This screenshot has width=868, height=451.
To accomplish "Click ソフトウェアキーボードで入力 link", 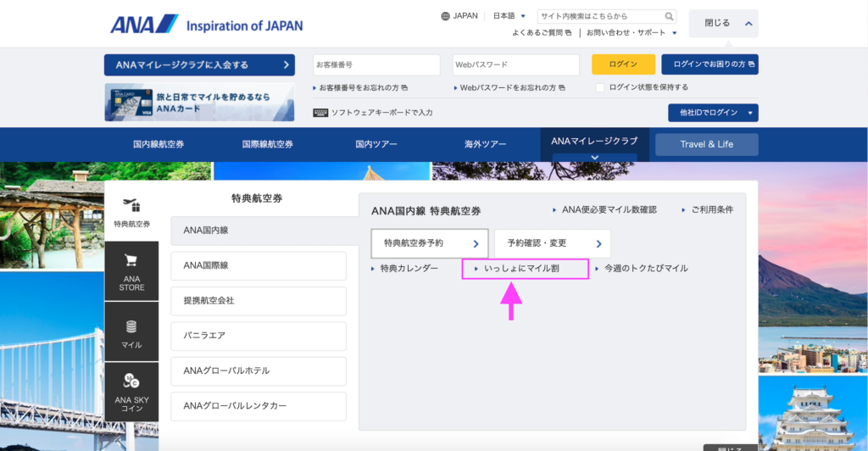I will click(382, 113).
